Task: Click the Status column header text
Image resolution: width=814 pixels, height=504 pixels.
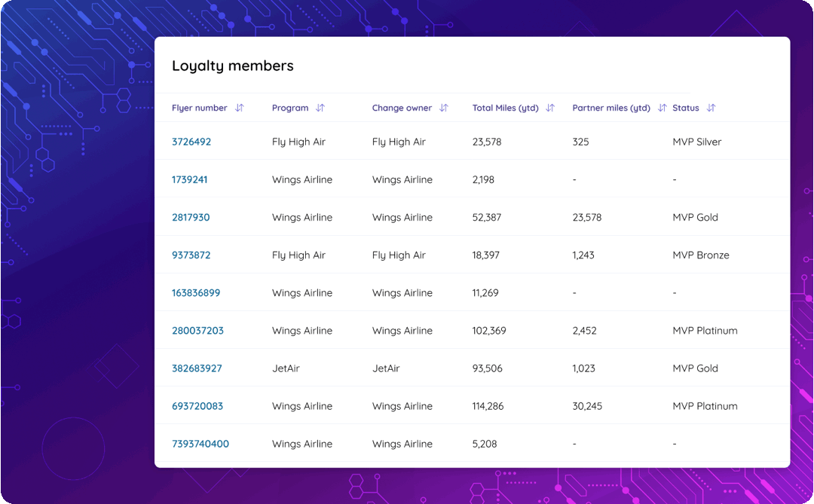Action: [x=686, y=108]
